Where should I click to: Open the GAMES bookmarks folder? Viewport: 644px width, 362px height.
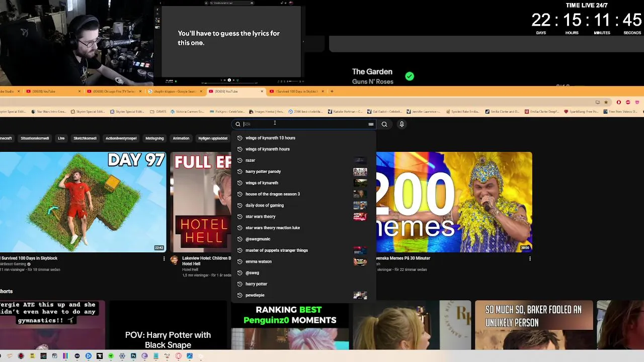[158, 112]
